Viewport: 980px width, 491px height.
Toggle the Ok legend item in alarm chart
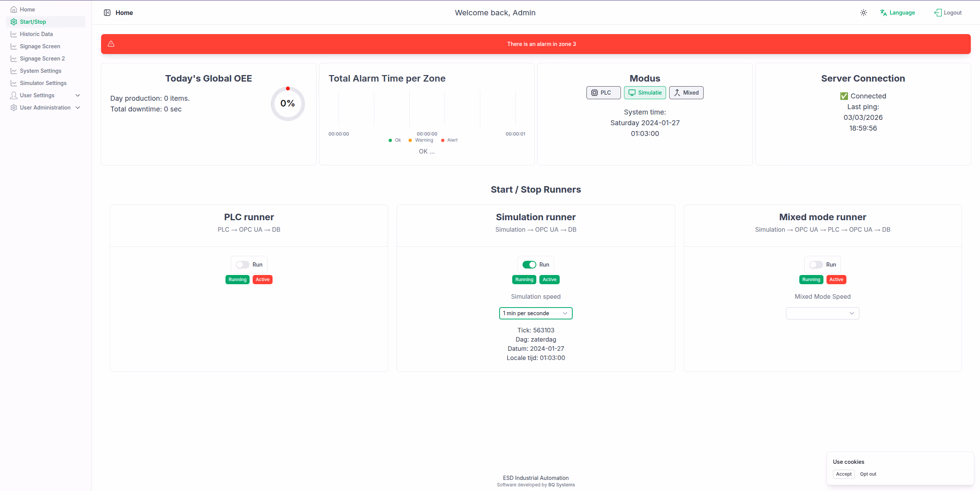point(395,140)
